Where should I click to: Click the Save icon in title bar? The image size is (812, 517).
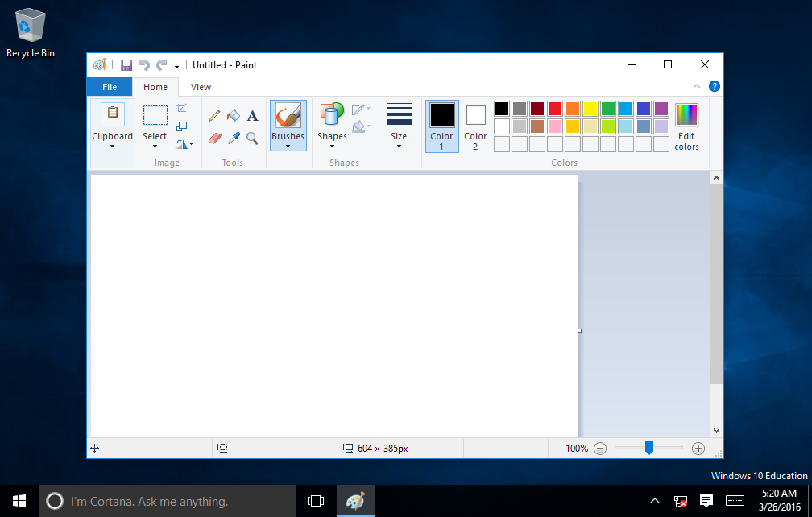click(x=126, y=65)
